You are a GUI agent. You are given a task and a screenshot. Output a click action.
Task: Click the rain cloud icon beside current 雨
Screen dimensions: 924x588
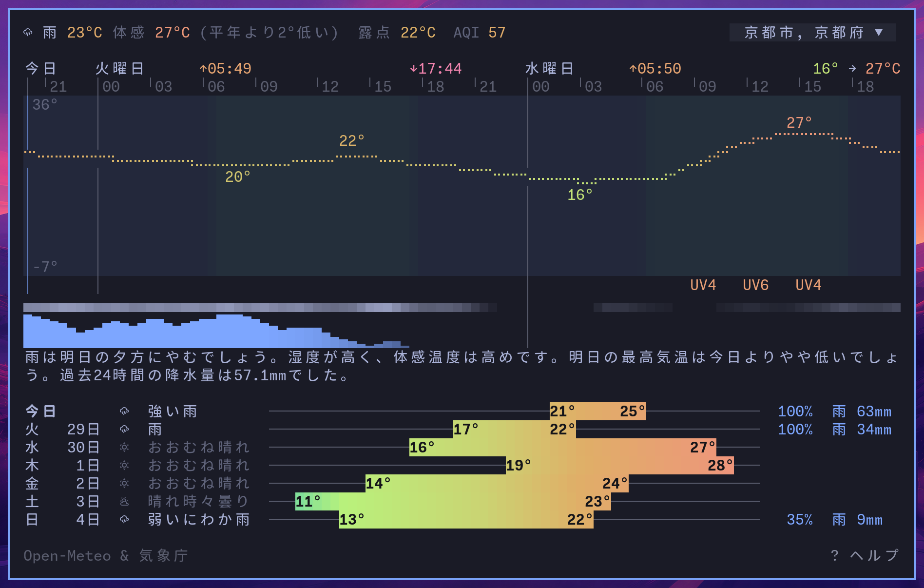(28, 33)
